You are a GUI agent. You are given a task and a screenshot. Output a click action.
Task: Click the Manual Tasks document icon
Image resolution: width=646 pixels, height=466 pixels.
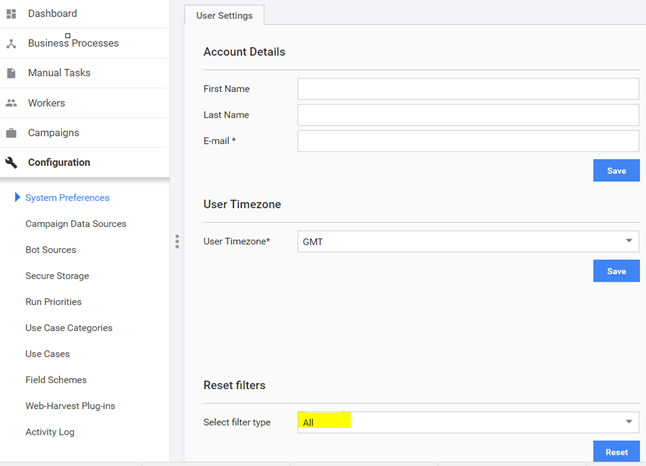[11, 73]
